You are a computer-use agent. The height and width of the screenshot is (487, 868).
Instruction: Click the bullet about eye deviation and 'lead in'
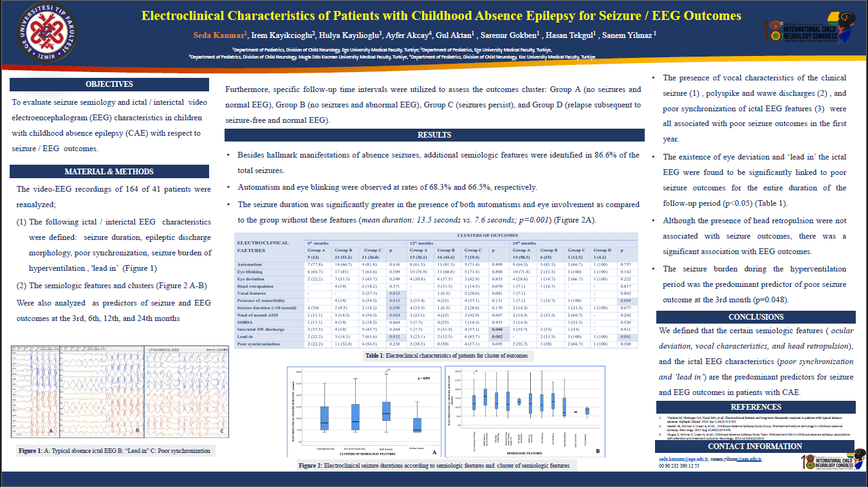tap(755, 180)
